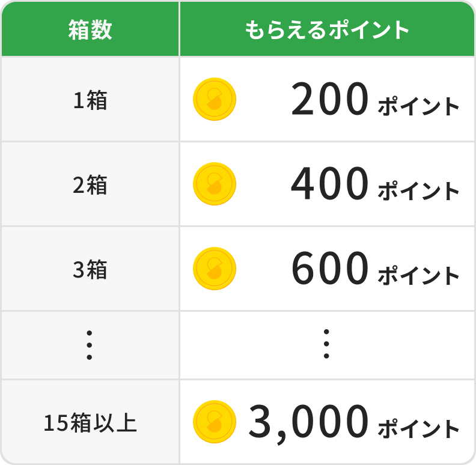Click the gold coin icon beside 400 ポイント
Screen dimensions: 476x465
pos(215,184)
